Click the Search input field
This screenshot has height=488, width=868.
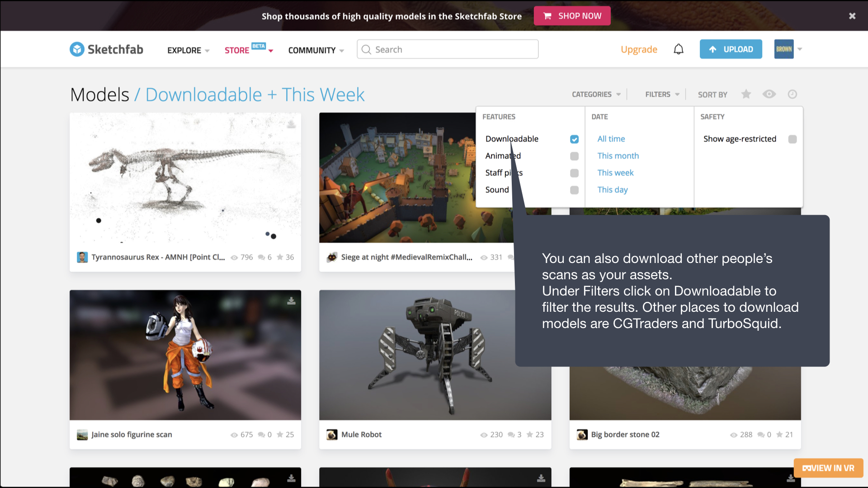(x=448, y=49)
